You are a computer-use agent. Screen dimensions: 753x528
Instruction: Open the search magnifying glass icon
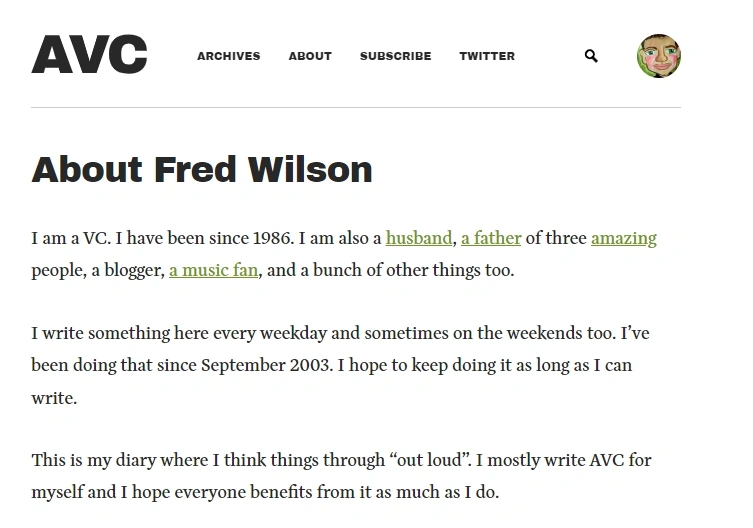(x=591, y=56)
